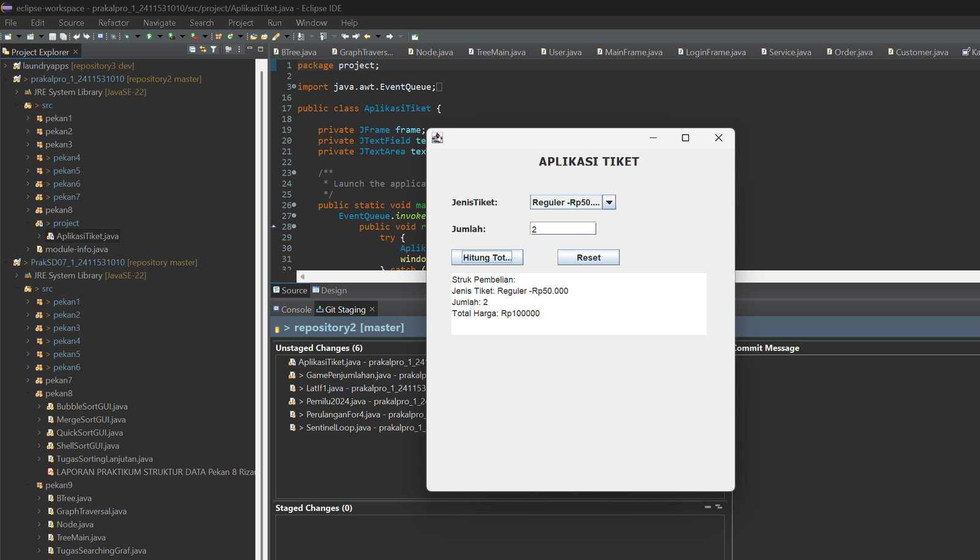Click the Save disk icon in toolbar
The width and height of the screenshot is (980, 560).
click(53, 37)
